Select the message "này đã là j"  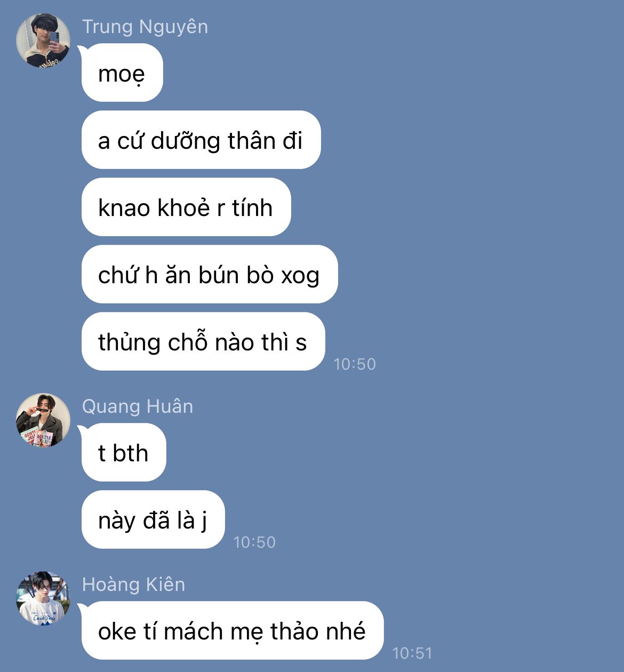point(153,520)
